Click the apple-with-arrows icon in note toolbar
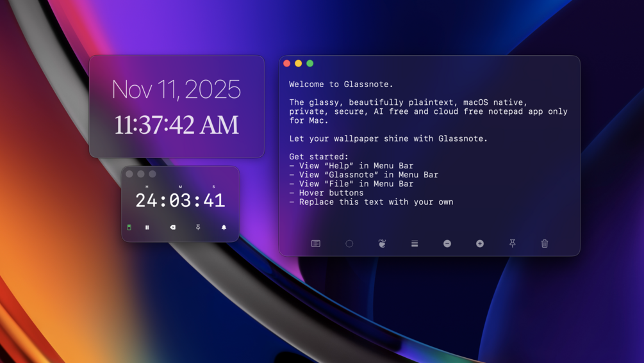 point(382,244)
